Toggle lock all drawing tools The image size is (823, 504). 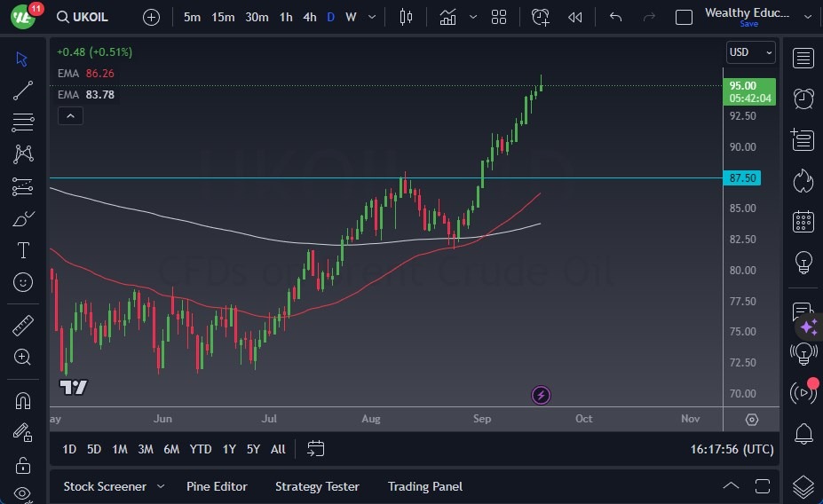point(23,465)
